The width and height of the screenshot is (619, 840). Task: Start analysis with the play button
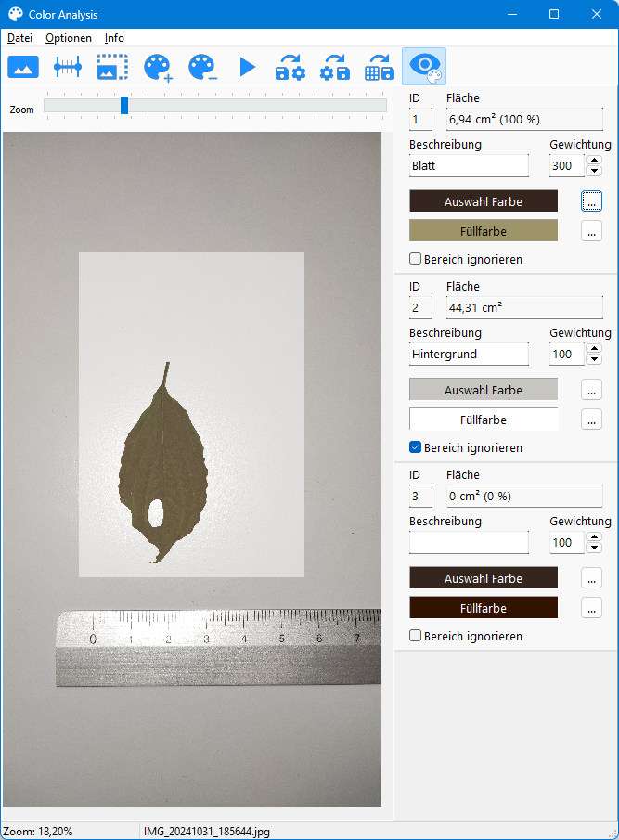point(247,67)
